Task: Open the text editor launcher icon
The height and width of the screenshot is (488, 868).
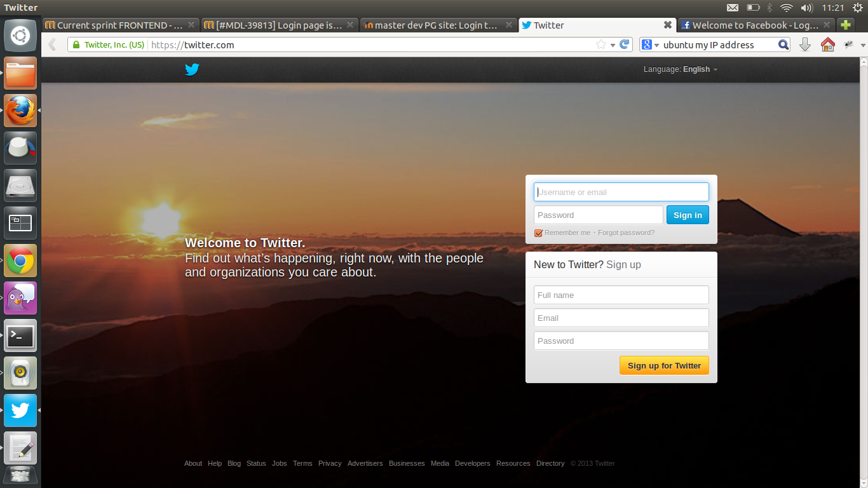Action: pos(20,448)
